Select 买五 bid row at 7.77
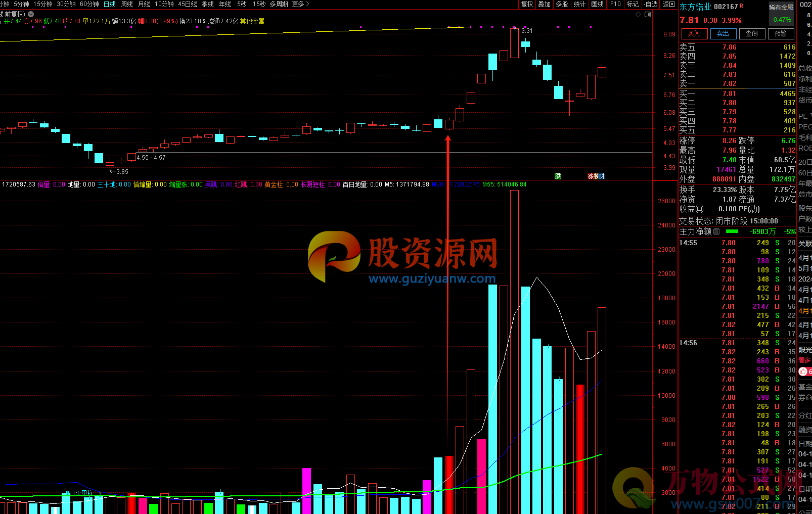The height and width of the screenshot is (514, 812). pyautogui.click(x=737, y=130)
